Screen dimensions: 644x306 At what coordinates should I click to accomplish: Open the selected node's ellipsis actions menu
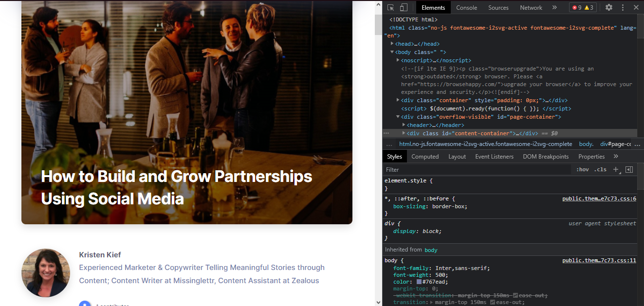386,133
